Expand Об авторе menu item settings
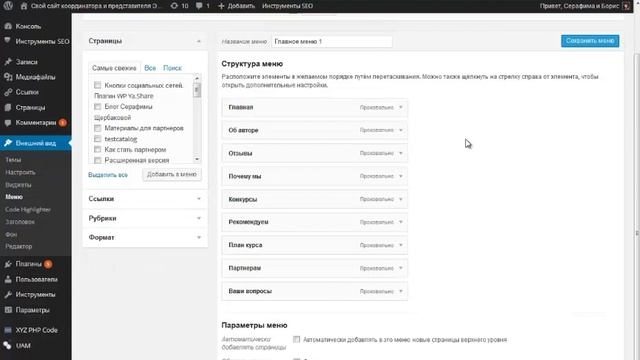The image size is (640, 360). 401,130
